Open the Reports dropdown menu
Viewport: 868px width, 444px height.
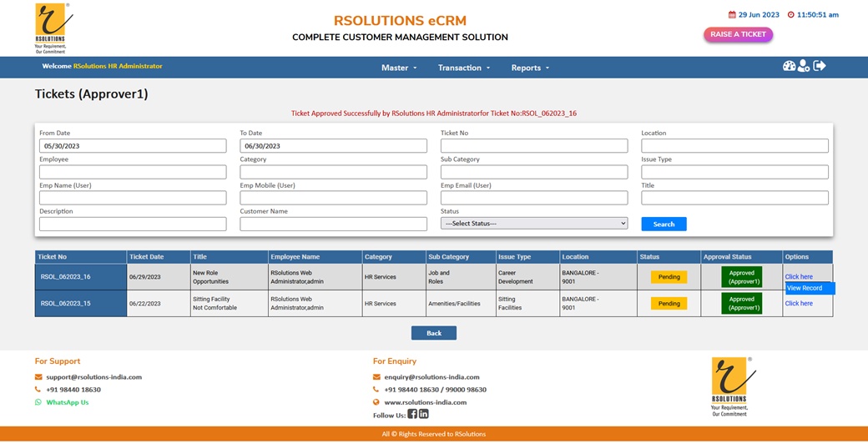pos(530,68)
